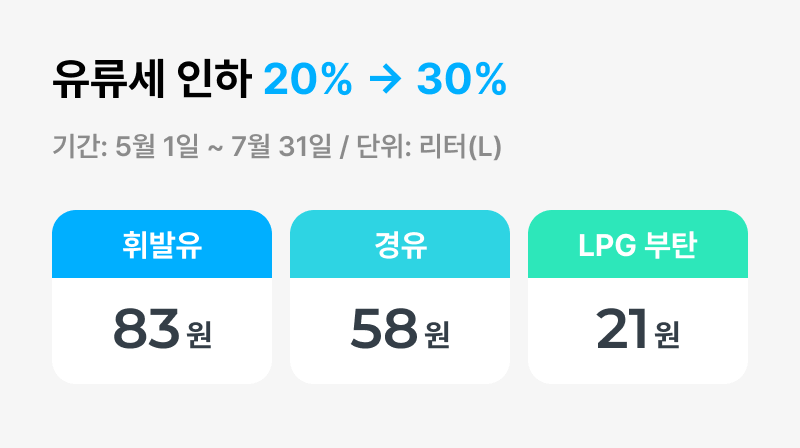Click the 원 unit beside 83
The image size is (800, 448).
[x=199, y=335]
